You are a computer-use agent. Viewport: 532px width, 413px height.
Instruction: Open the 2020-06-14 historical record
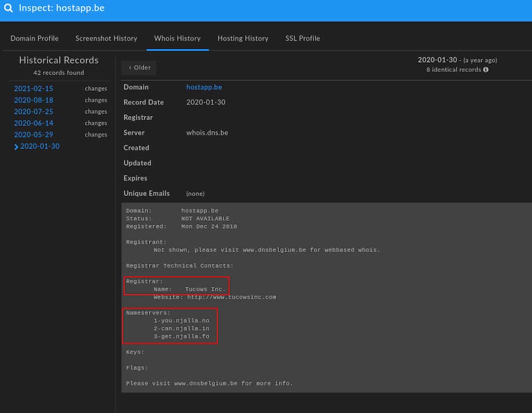[x=34, y=123]
